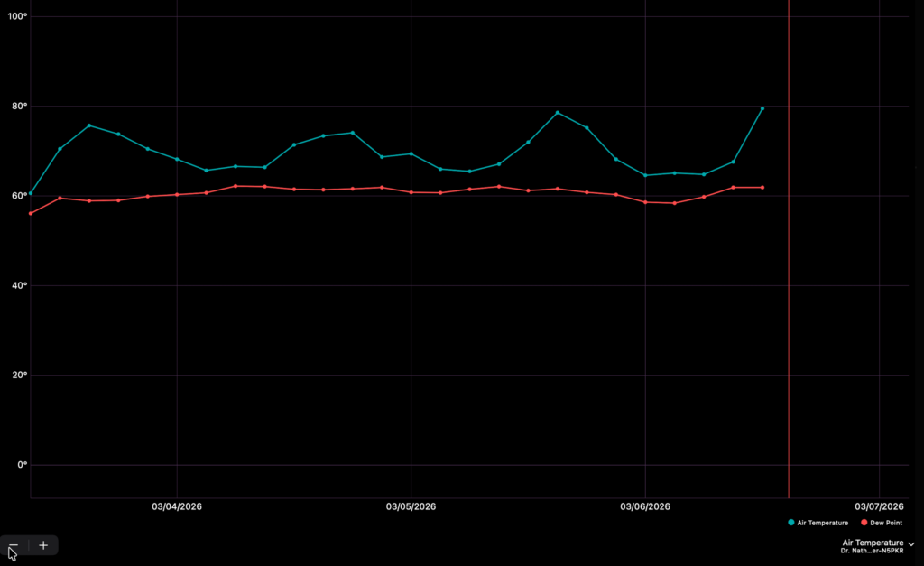The height and width of the screenshot is (566, 924).
Task: Open the Air Temperature chart selector title
Action: (x=872, y=543)
